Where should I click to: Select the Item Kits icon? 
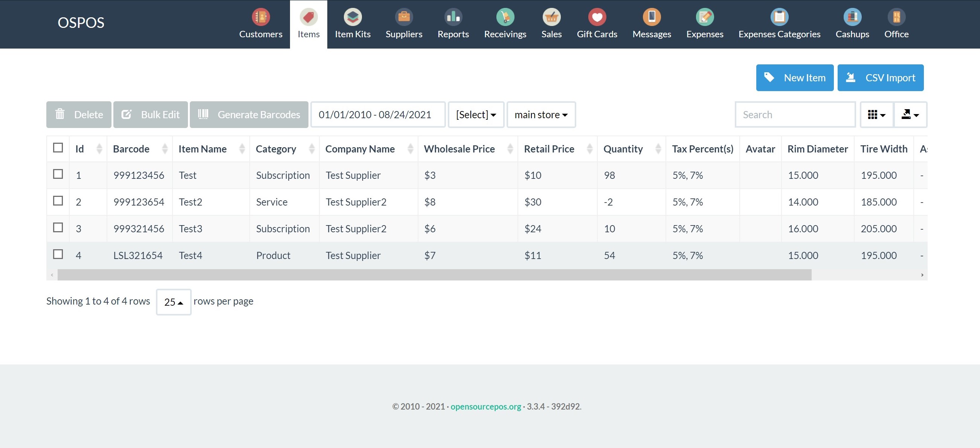click(353, 17)
